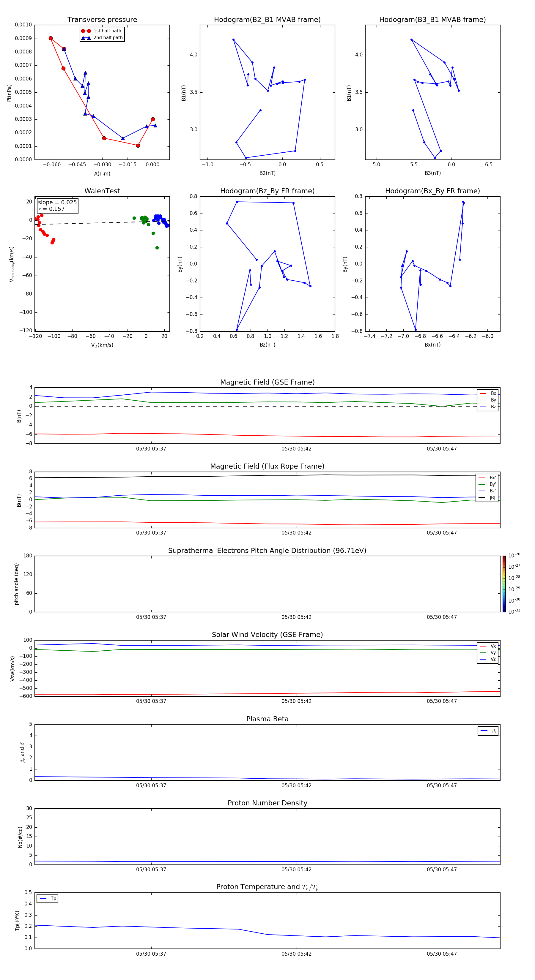Click the "Bx(nT)" x-axis label

click(432, 345)
